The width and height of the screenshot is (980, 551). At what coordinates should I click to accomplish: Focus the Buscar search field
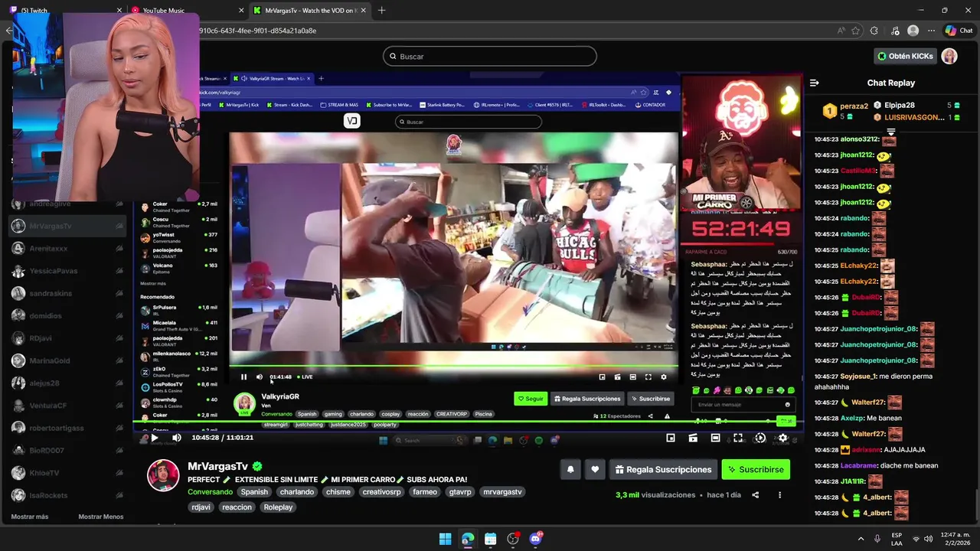point(490,56)
